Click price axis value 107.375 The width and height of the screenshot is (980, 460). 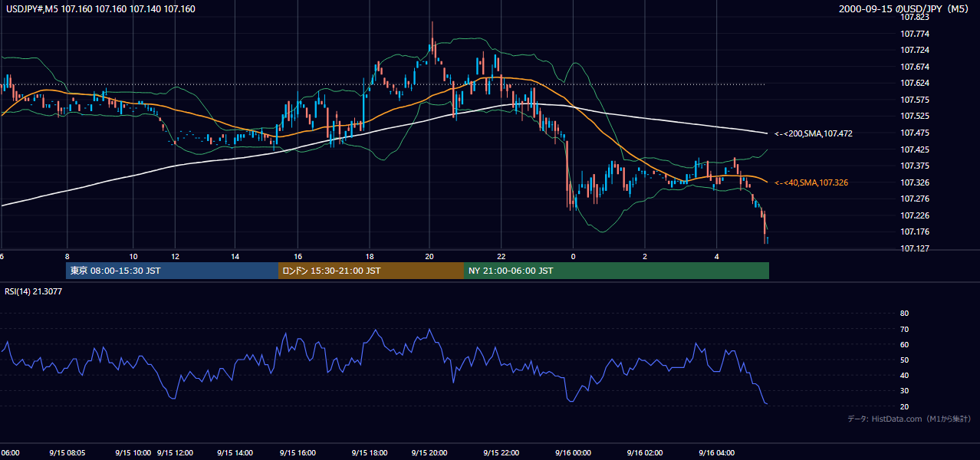[x=916, y=166]
